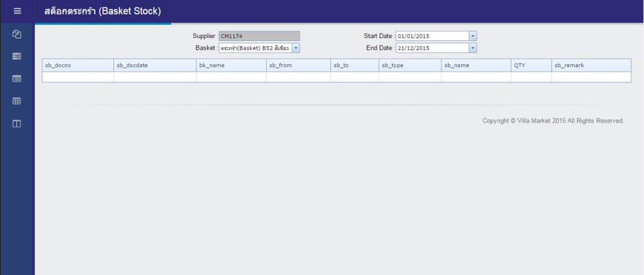Sort by the sb_docdate column header
The image size is (644, 275).
154,65
